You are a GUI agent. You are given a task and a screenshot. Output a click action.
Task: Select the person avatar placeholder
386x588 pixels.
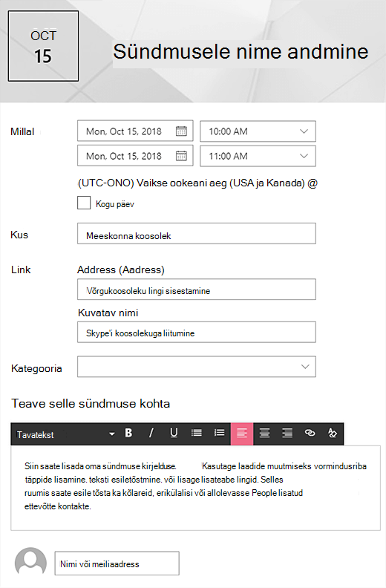click(30, 563)
